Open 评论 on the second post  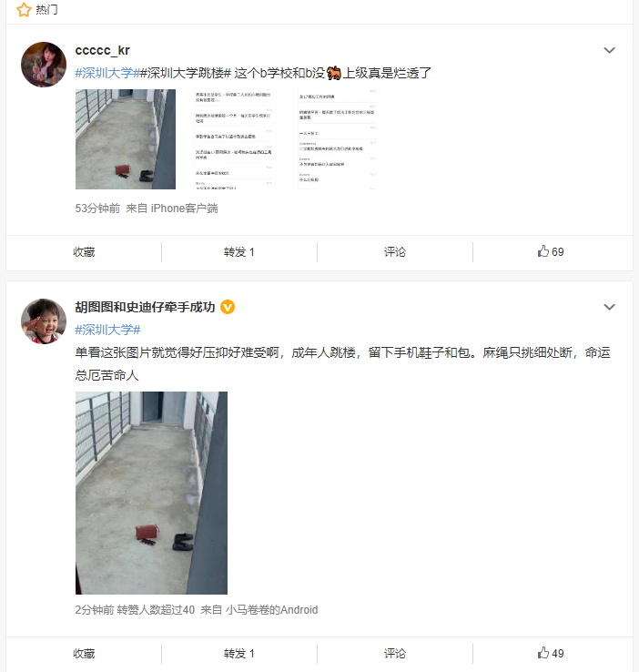pyautogui.click(x=395, y=653)
